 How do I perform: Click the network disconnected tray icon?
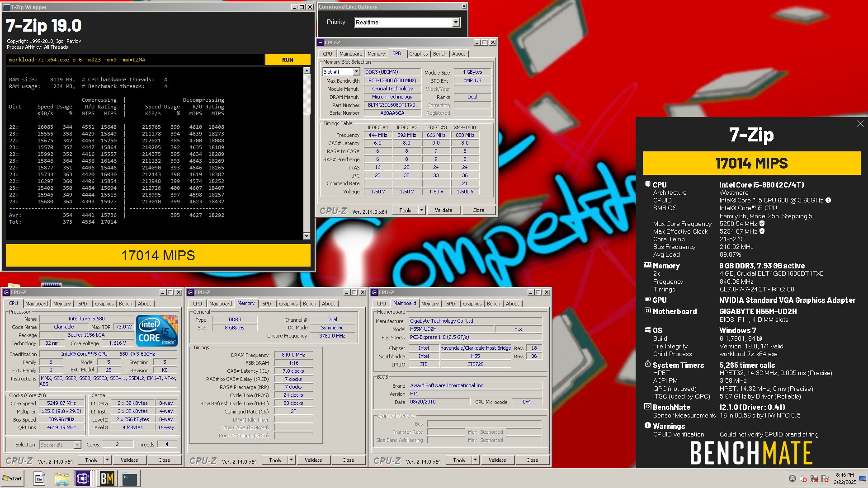pyautogui.click(x=814, y=479)
